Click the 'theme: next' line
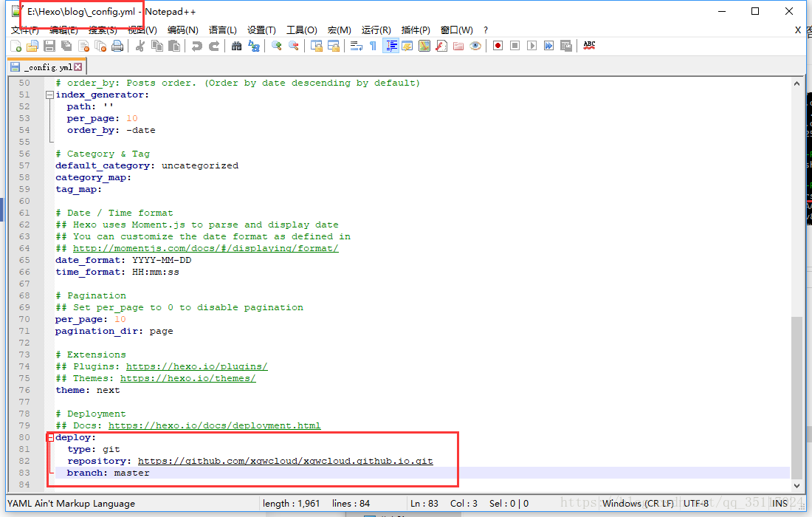Screen dimensions: 812x517 click(88, 391)
